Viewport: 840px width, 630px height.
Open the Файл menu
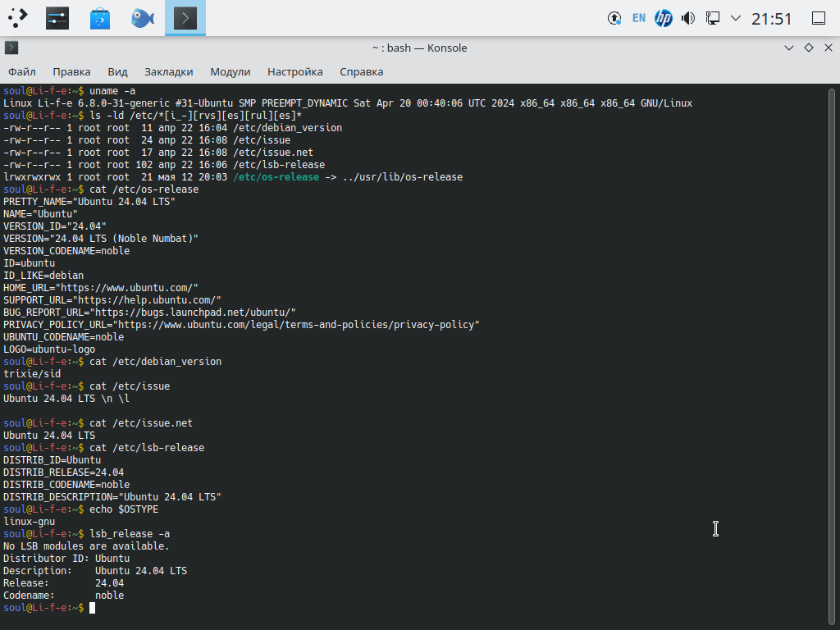coord(22,72)
